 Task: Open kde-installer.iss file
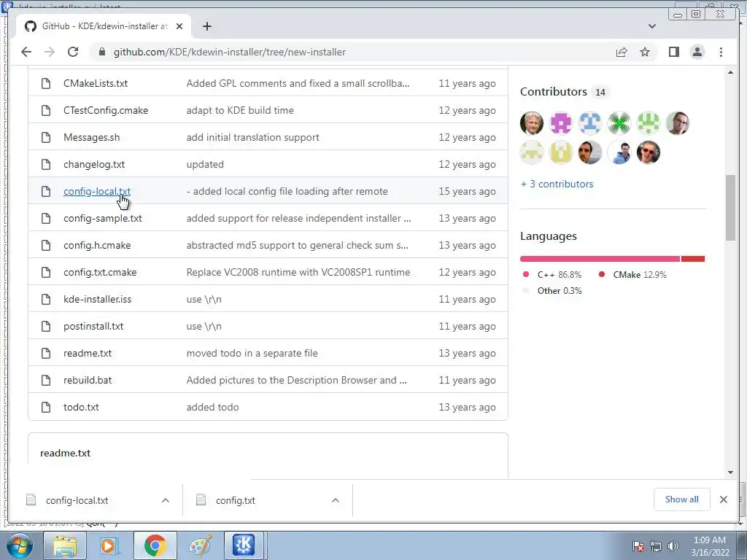tap(97, 300)
